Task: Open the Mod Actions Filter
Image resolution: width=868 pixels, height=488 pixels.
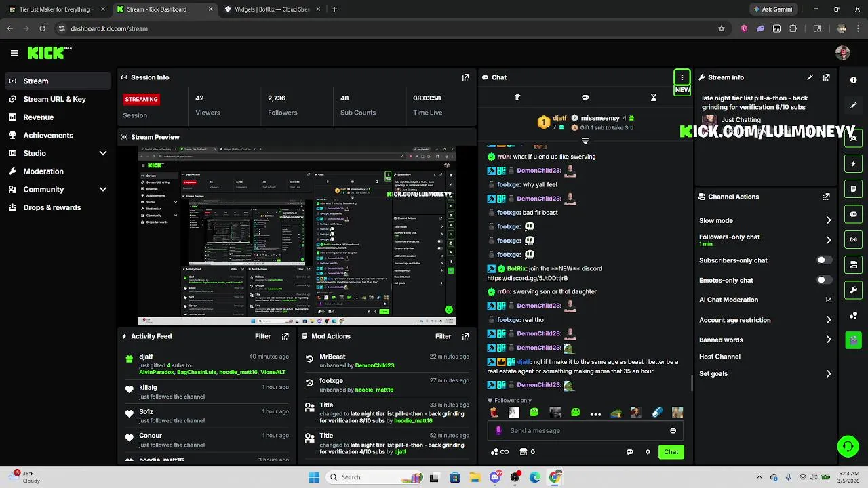Action: [443, 336]
